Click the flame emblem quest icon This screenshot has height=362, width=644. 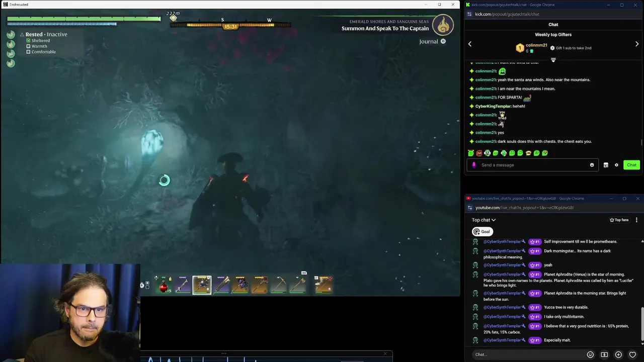tap(443, 24)
